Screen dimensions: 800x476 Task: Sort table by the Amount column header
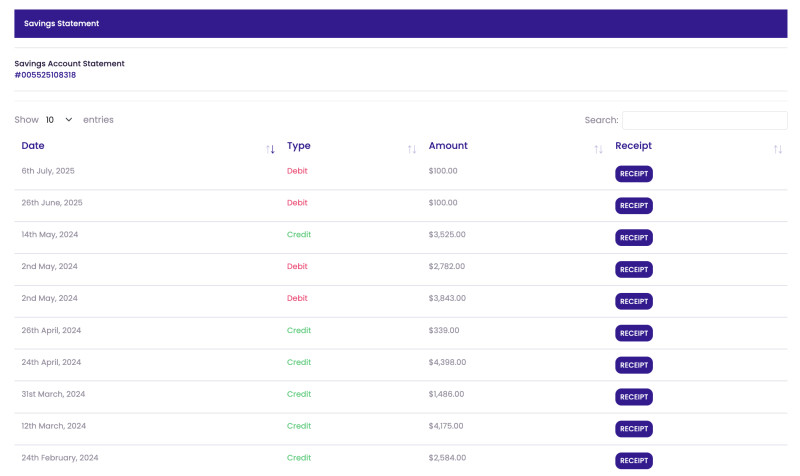pos(448,146)
